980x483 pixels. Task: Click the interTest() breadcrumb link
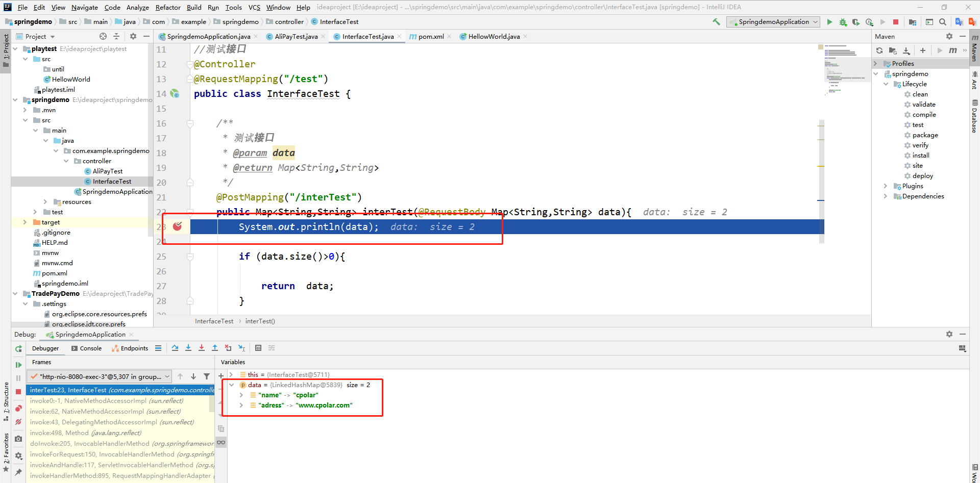[x=260, y=321]
